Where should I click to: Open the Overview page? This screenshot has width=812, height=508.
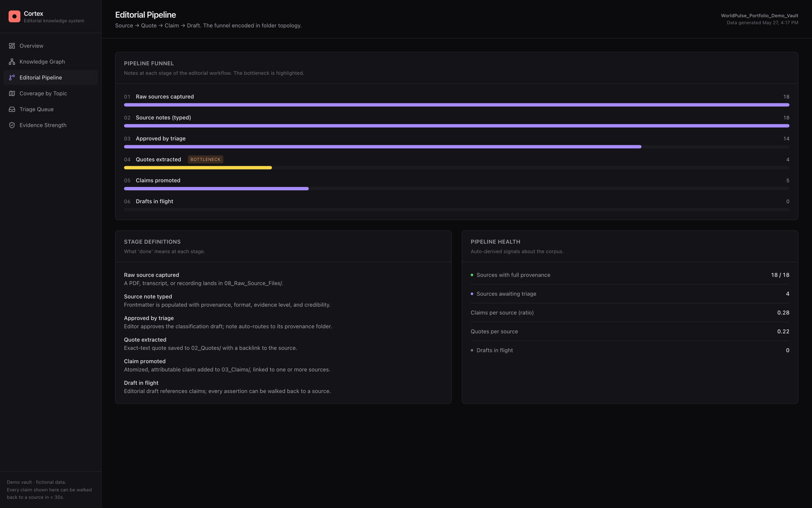click(x=50, y=46)
